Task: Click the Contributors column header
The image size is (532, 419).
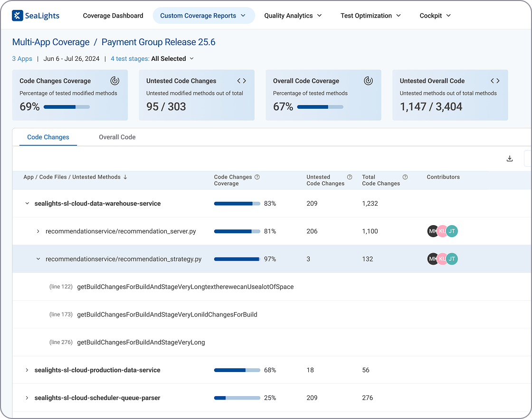Action: (443, 177)
